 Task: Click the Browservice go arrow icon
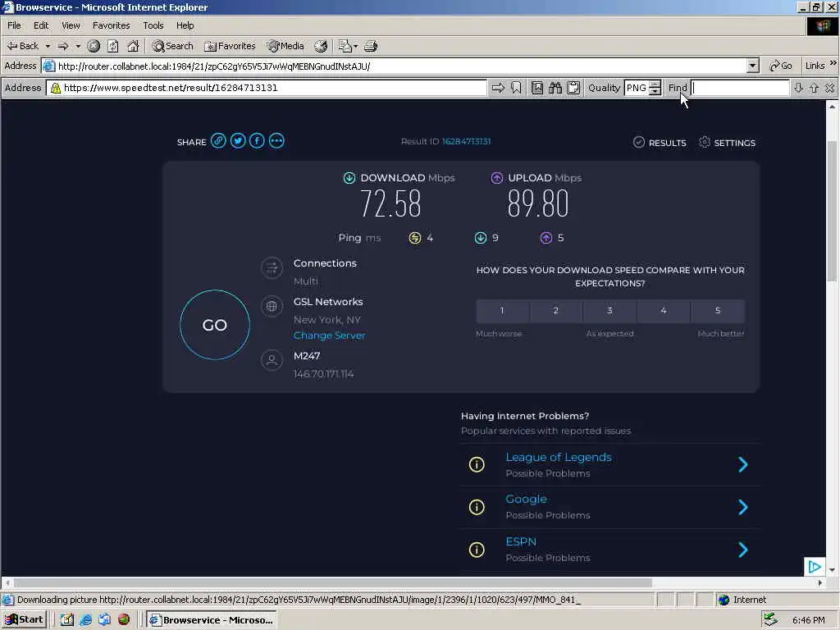(x=498, y=88)
